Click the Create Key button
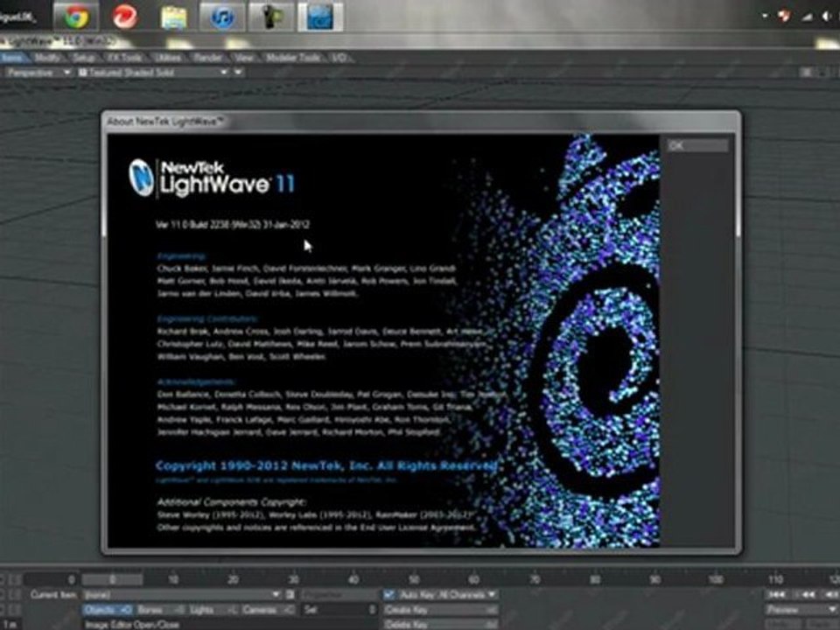The width and height of the screenshot is (840, 630). pos(440,610)
